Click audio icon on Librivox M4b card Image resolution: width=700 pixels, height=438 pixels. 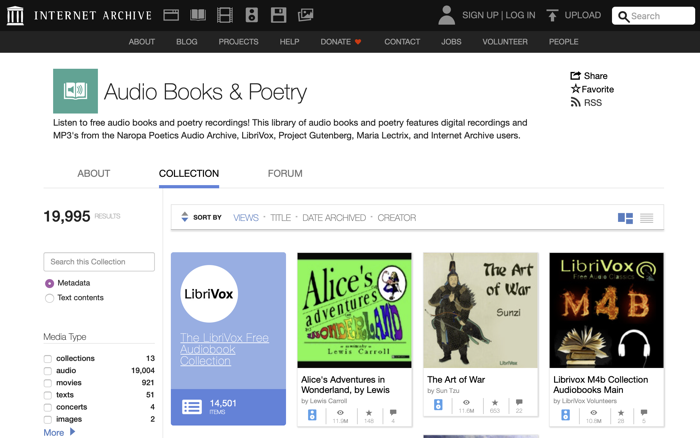pyautogui.click(x=565, y=415)
